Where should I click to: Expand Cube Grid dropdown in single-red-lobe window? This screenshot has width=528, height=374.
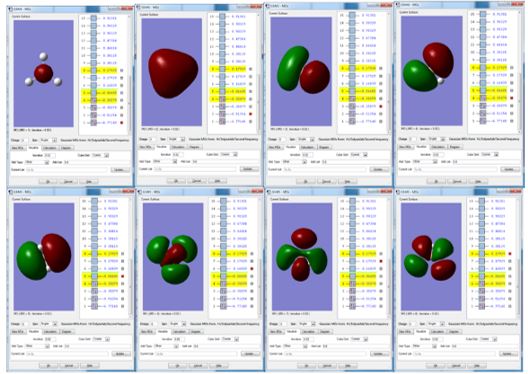pyautogui.click(x=229, y=154)
